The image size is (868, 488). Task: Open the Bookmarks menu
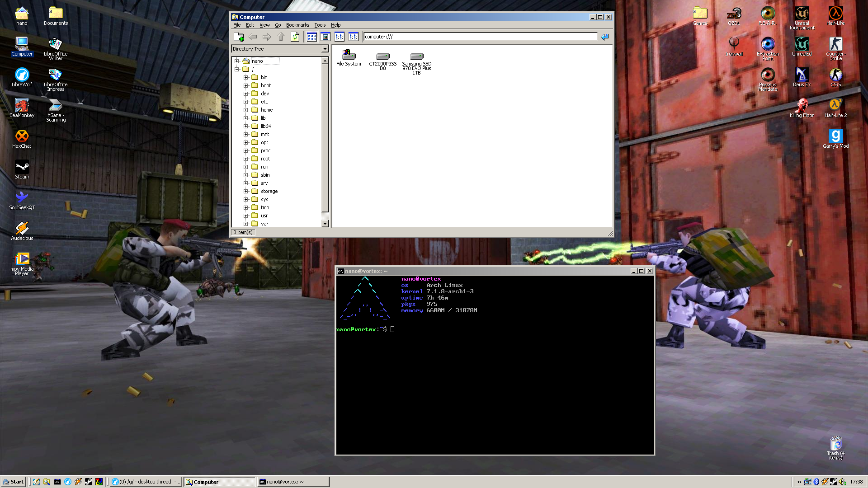point(297,25)
